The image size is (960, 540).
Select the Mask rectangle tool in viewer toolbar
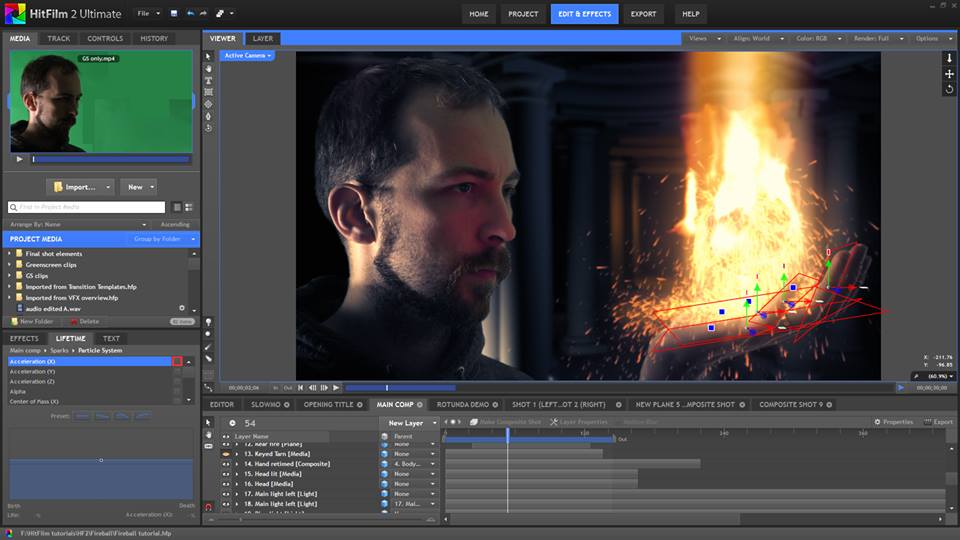[208, 92]
